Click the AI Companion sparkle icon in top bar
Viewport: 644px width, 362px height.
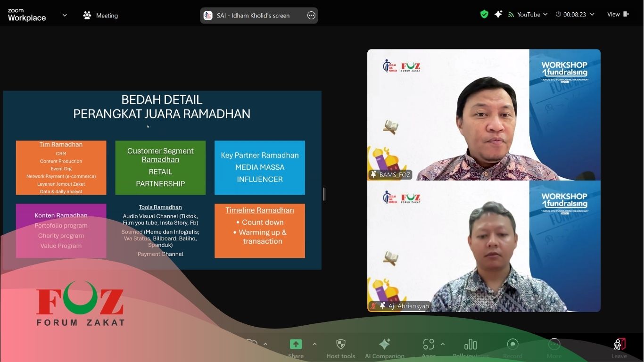click(498, 14)
